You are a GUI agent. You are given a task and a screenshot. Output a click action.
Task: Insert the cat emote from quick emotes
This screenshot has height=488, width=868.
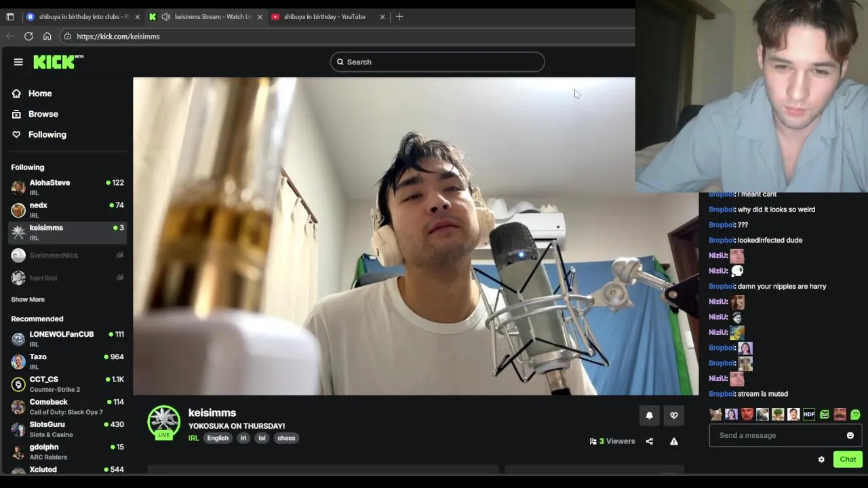715,414
